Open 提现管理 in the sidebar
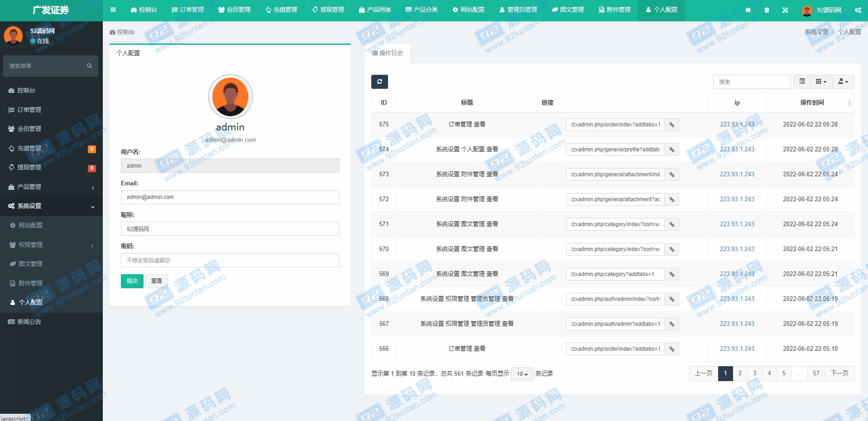The image size is (868, 421). tap(51, 167)
